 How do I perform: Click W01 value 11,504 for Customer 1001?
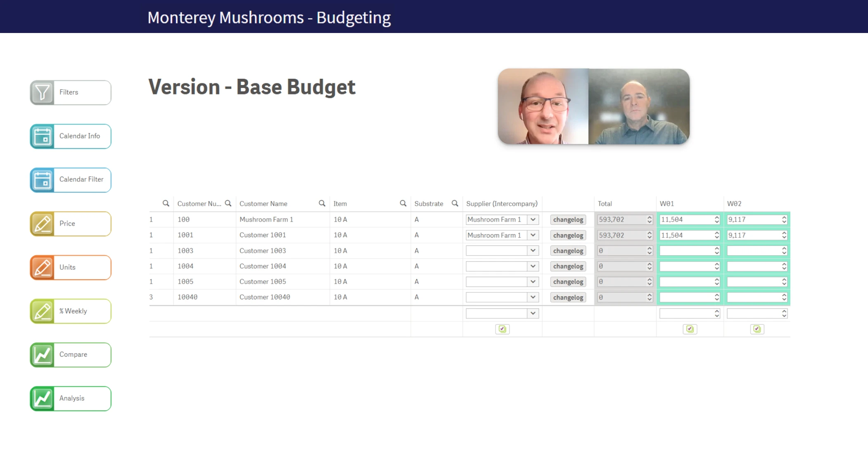coord(690,235)
